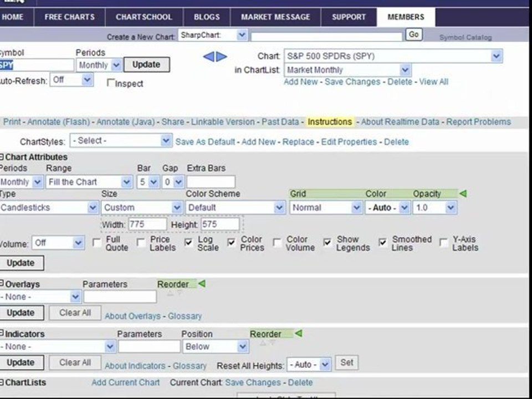Collapse the Overlays section
Image resolution: width=532 pixels, height=399 pixels.
(x=1, y=283)
